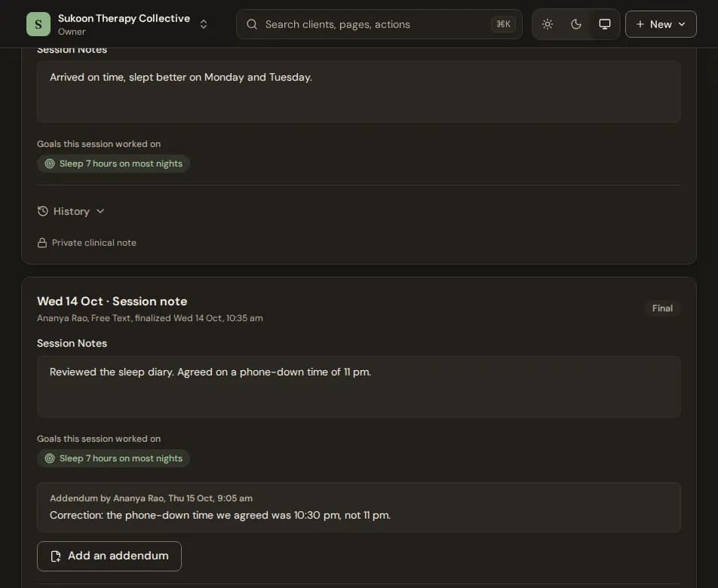This screenshot has width=718, height=588.
Task: Click the ⌘K shortcut badge
Action: tap(503, 24)
